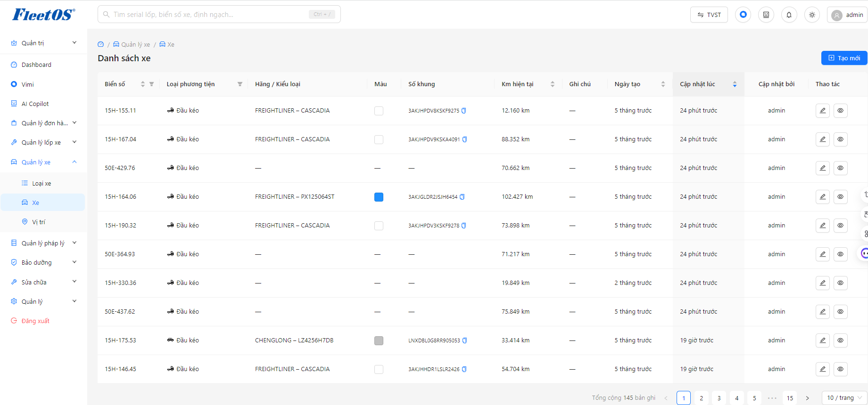Click the home breadcrumb icon
Viewport: 868px width, 405px height.
pyautogui.click(x=100, y=44)
